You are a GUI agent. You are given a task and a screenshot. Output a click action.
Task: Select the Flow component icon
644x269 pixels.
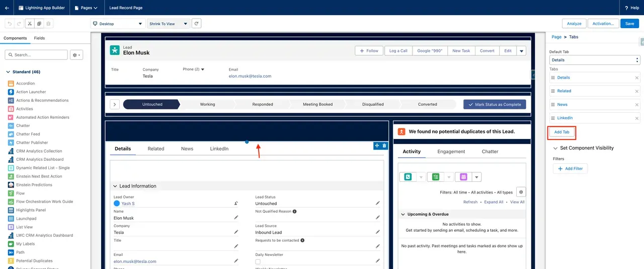coord(11,193)
